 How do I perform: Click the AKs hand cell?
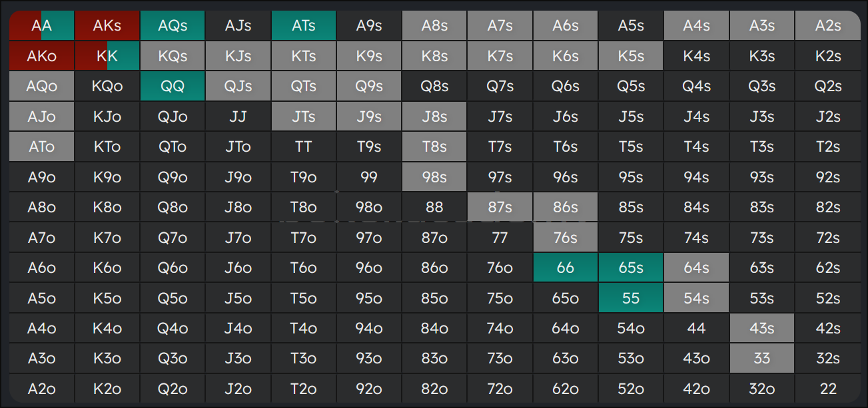pyautogui.click(x=107, y=26)
